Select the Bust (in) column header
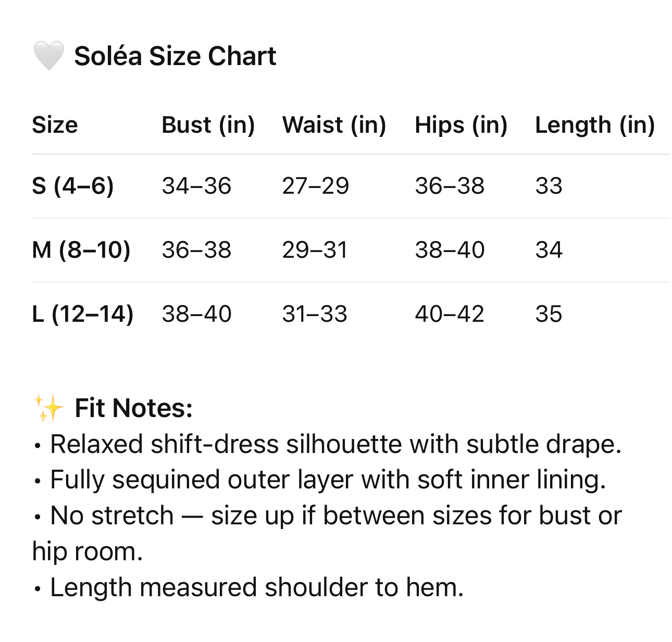Image resolution: width=672 pixels, height=642 pixels. 208,125
